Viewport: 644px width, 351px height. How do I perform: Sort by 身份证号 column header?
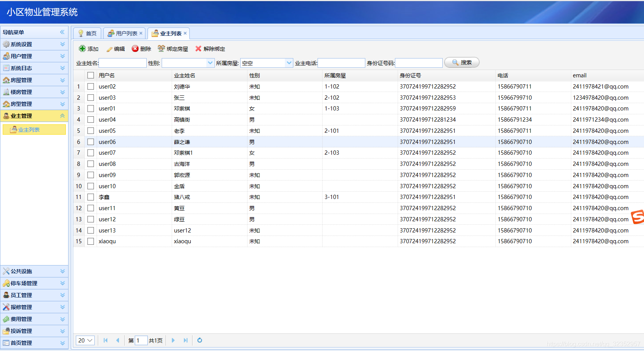tap(446, 75)
